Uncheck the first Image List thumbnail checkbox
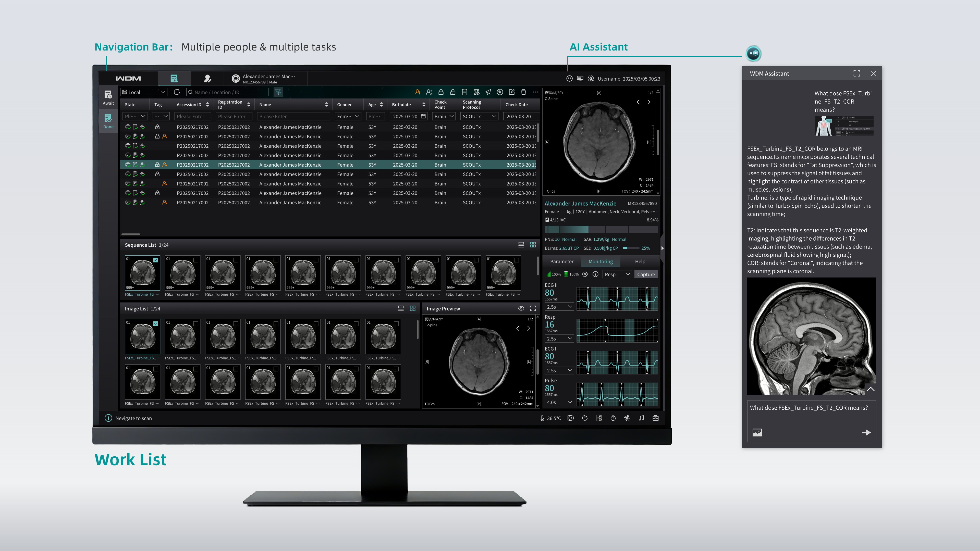The width and height of the screenshot is (980, 551). 156,324
